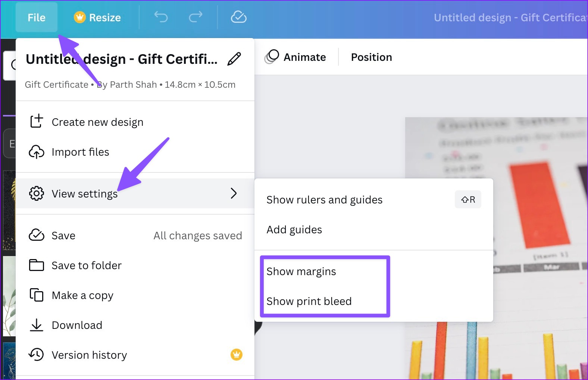Click the cloud sync status icon
This screenshot has height=380, width=588.
pos(239,17)
